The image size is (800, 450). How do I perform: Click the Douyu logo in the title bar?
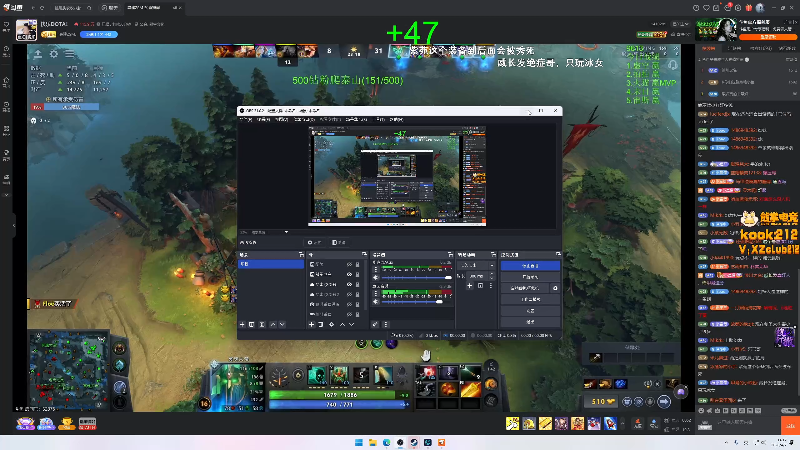pyautogui.click(x=13, y=8)
